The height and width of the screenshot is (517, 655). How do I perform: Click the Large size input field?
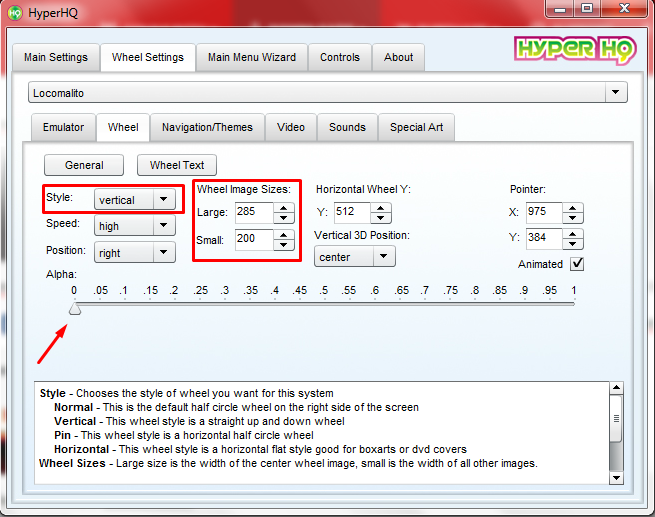[x=254, y=213]
